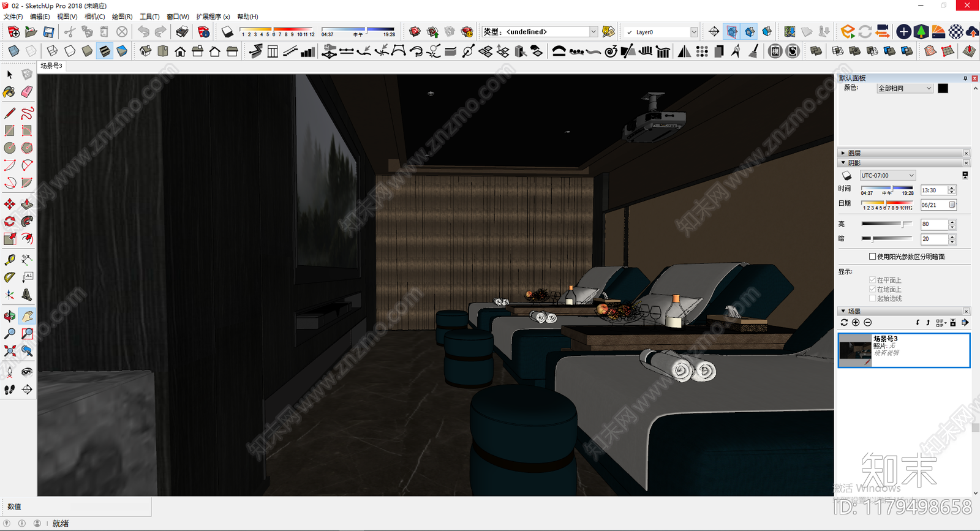Add a new scene plus button

click(856, 323)
